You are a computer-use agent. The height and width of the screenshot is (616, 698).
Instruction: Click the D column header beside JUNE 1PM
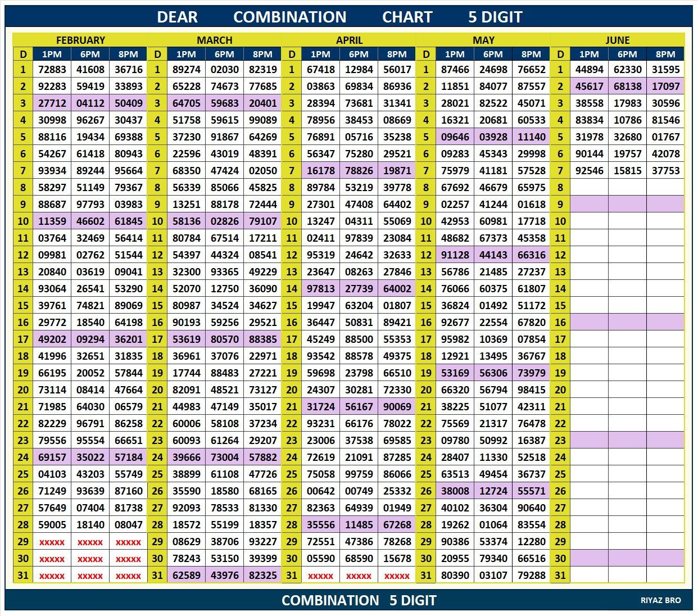click(x=560, y=54)
